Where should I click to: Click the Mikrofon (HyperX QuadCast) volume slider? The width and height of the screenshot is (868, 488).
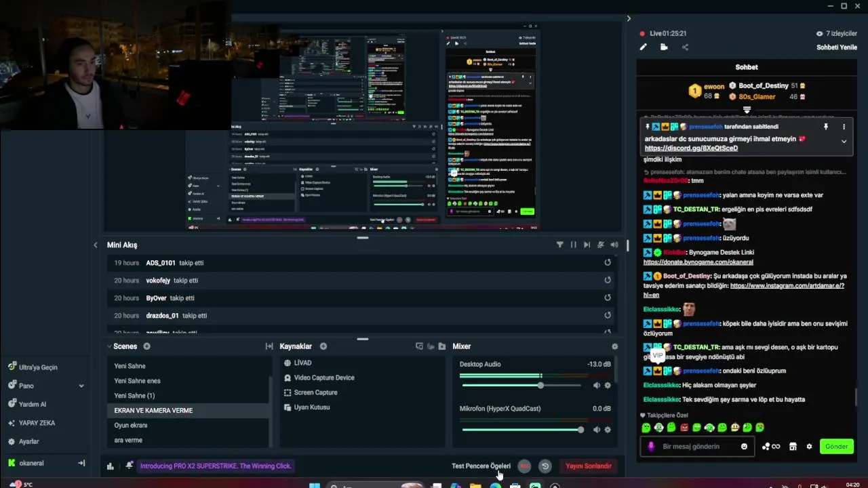(521, 430)
